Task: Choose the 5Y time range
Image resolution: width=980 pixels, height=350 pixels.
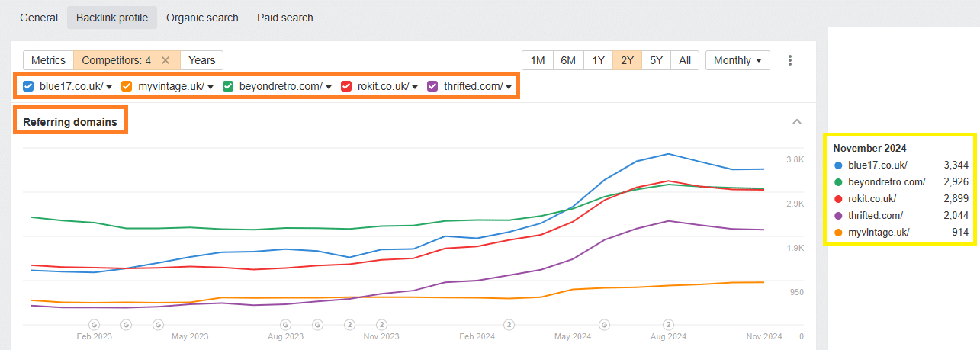Action: (657, 60)
